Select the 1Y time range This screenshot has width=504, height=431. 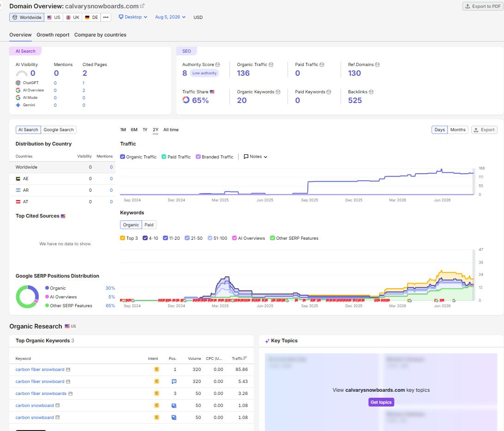[145, 130]
